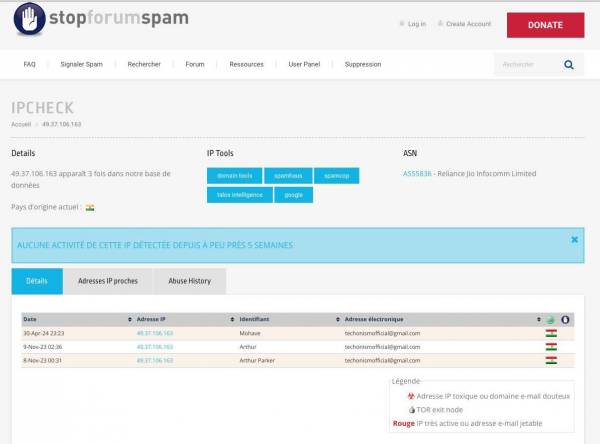Open the Abuse History tab
This screenshot has width=600, height=444.
pyautogui.click(x=189, y=281)
